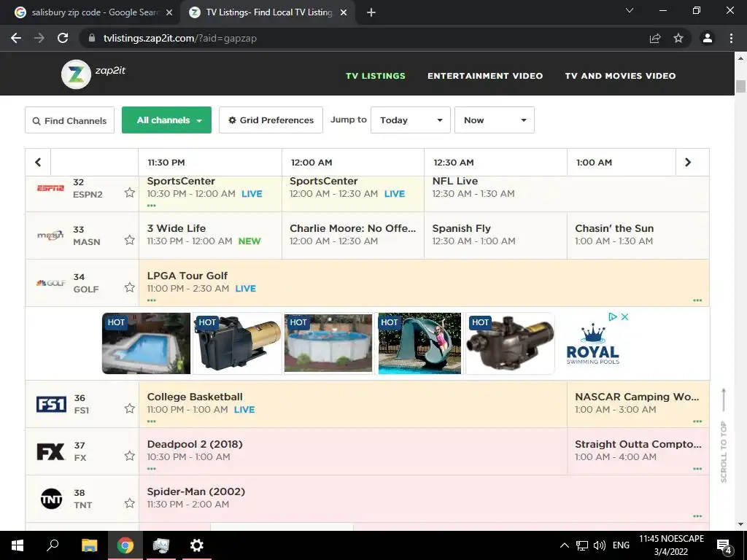This screenshot has width=747, height=560.
Task: Select TV AND MOVIES VIDEO nav item
Action: (x=620, y=76)
